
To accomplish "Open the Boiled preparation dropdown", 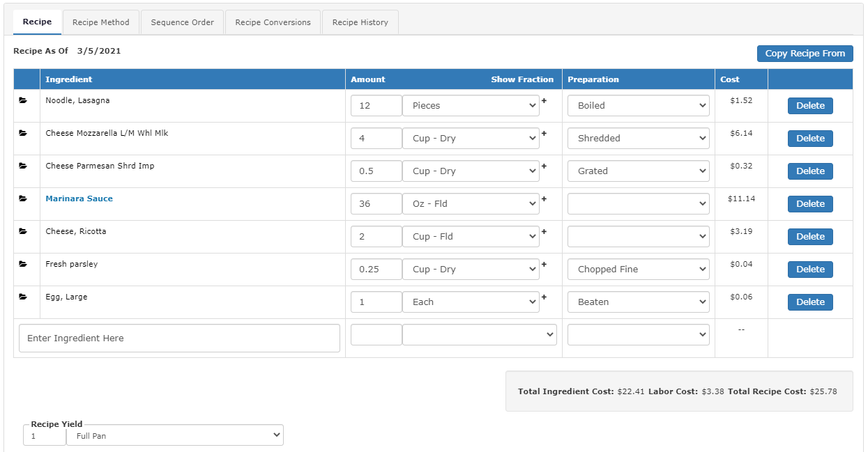I will [639, 106].
